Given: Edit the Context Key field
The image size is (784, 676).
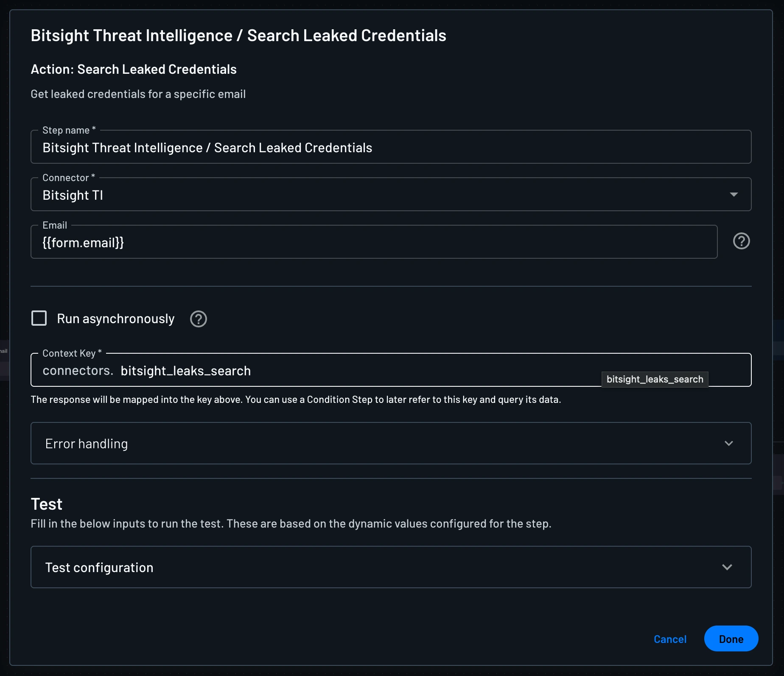Looking at the screenshot, I should pyautogui.click(x=391, y=370).
